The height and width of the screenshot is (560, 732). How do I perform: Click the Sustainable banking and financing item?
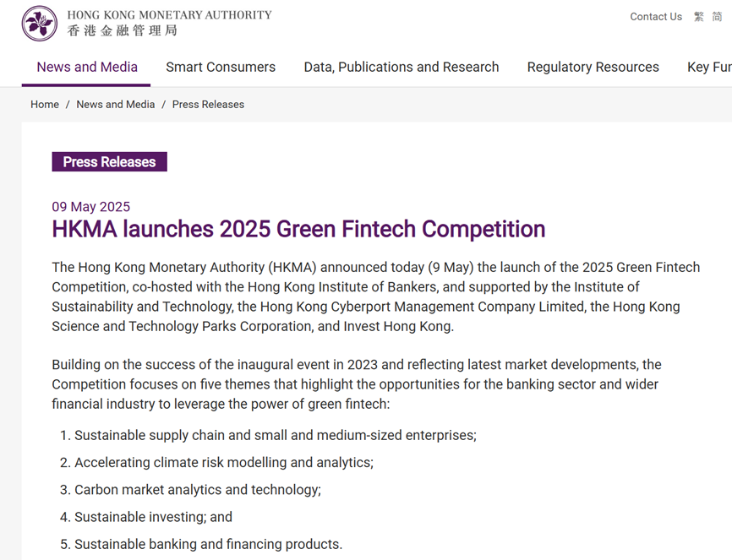pos(208,544)
